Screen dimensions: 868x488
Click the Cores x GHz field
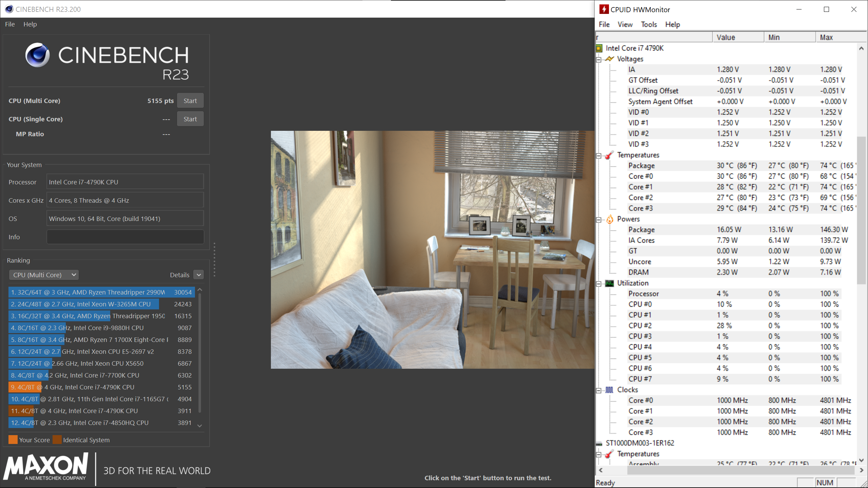point(125,200)
